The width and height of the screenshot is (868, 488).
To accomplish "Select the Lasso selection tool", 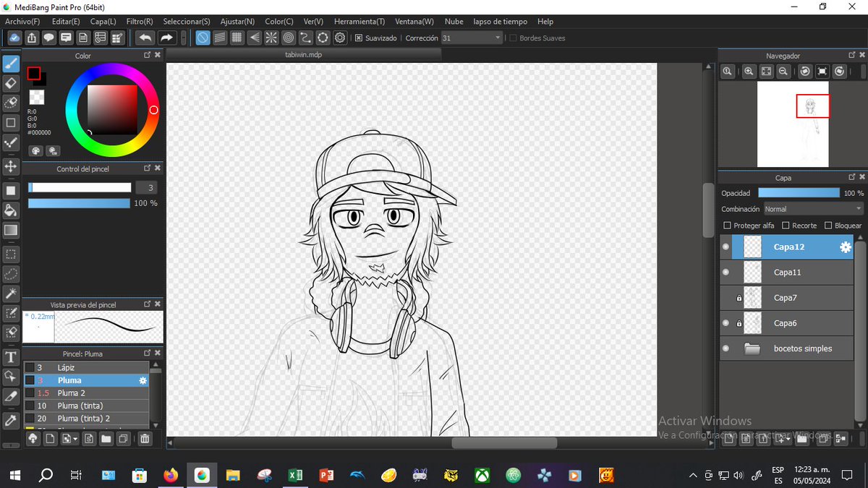I will click(x=11, y=274).
